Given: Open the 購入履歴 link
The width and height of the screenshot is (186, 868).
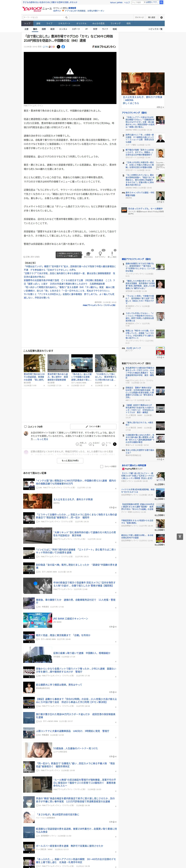Looking at the screenshot, I should point(152,18).
